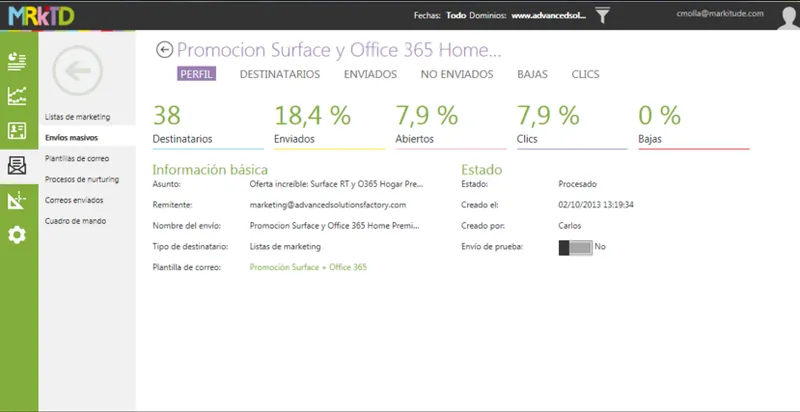This screenshot has height=412, width=800.
Task: Click the campaign title Promocion Surface y Office 365 Home
Action: coord(339,50)
